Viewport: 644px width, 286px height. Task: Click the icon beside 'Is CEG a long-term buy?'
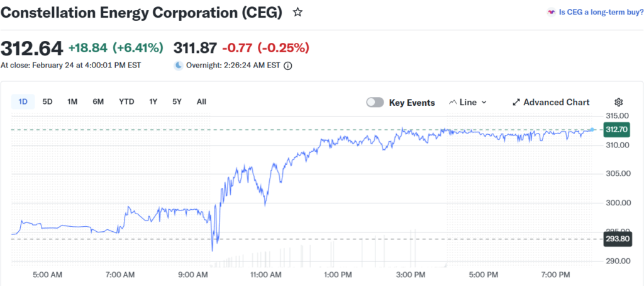[x=552, y=12]
